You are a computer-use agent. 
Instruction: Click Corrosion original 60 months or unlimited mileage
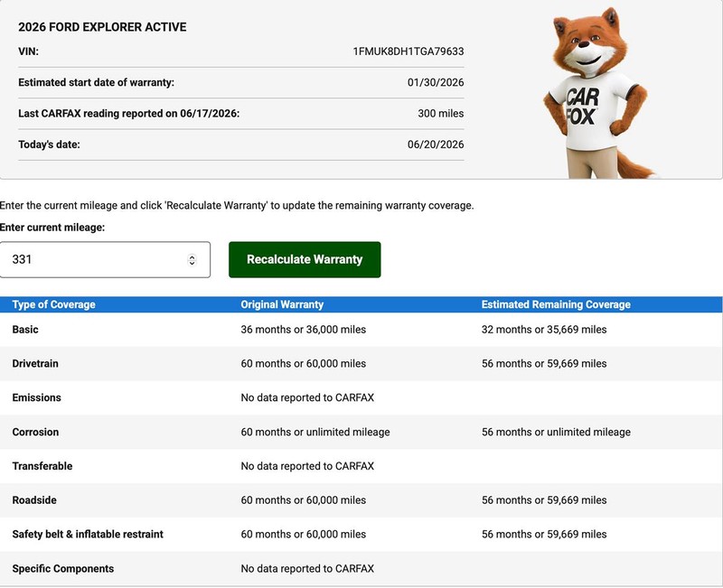315,433
